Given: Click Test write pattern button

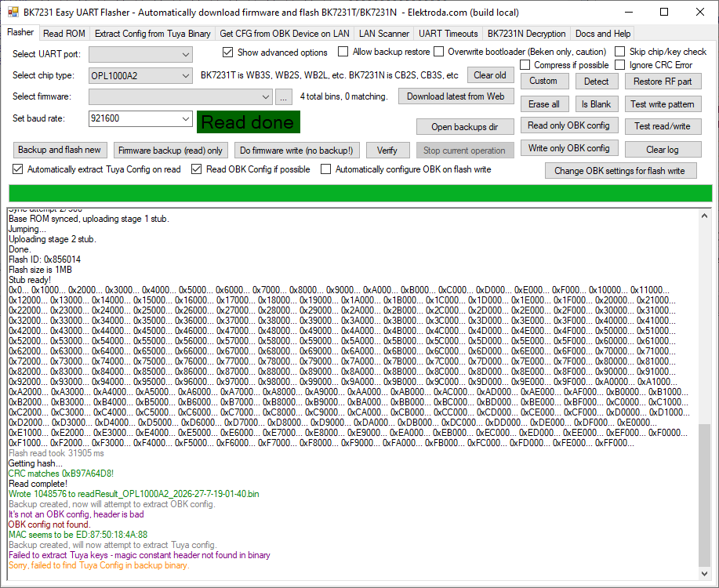Looking at the screenshot, I should [663, 104].
